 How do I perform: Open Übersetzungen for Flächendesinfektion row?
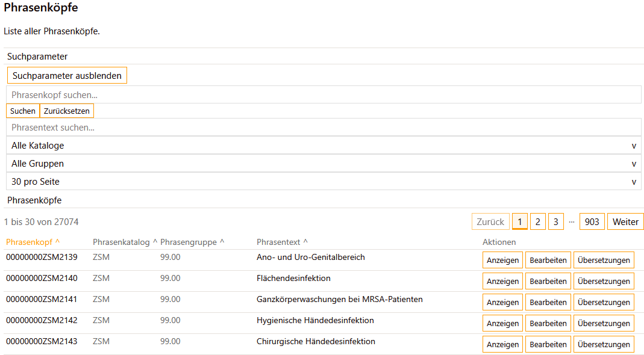click(604, 281)
